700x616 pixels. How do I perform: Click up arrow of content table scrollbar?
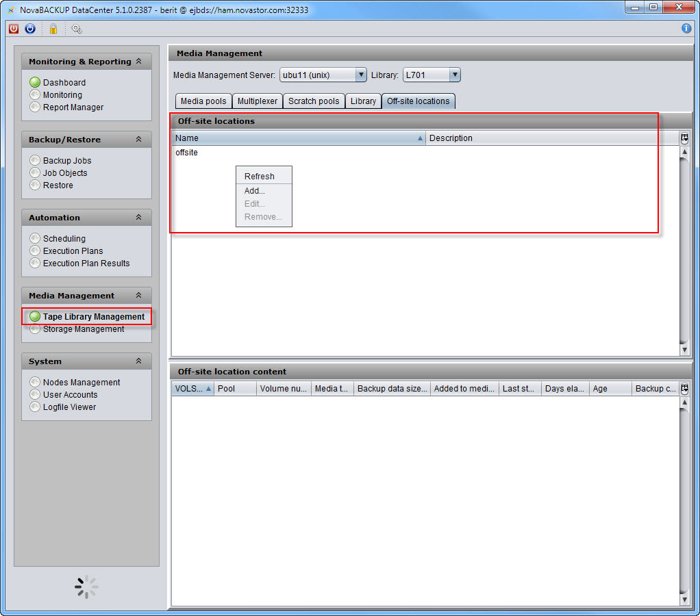[x=684, y=402]
